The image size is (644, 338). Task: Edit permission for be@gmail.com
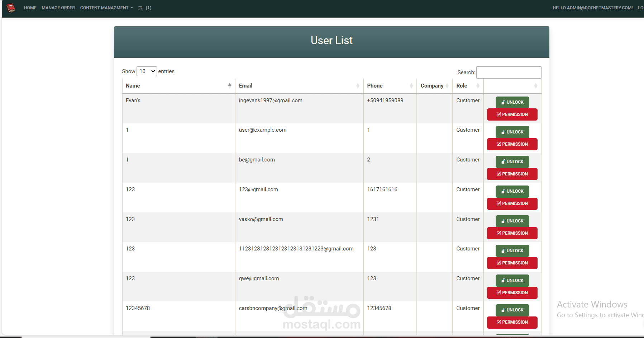[x=512, y=174]
